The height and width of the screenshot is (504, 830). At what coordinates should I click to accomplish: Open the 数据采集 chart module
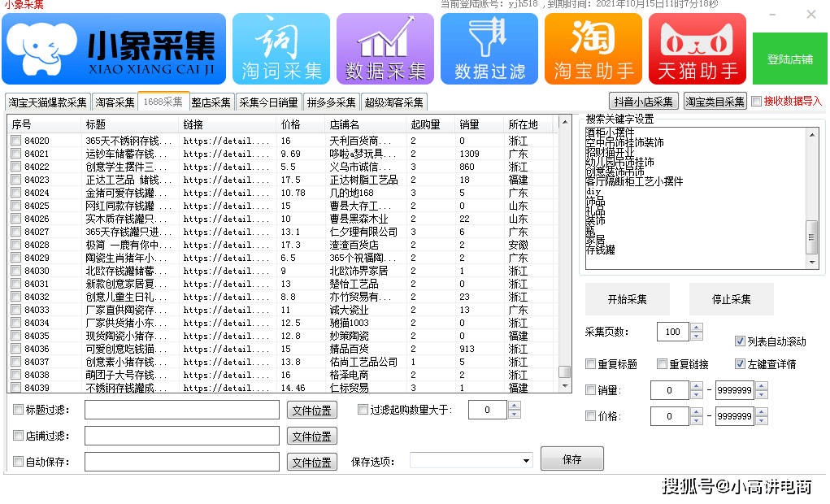pos(385,50)
